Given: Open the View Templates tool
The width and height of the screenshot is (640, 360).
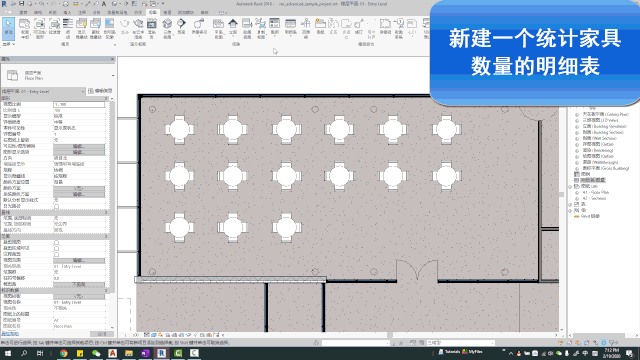Looking at the screenshot, I should (24, 28).
